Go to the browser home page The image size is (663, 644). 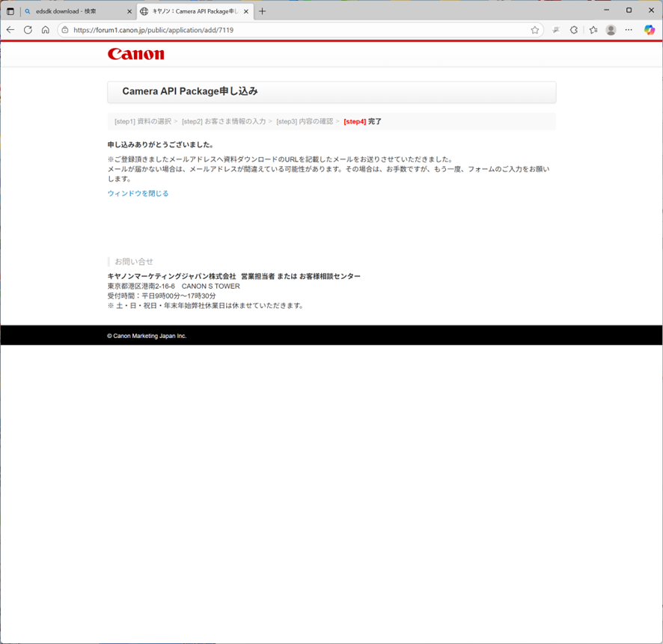click(46, 30)
